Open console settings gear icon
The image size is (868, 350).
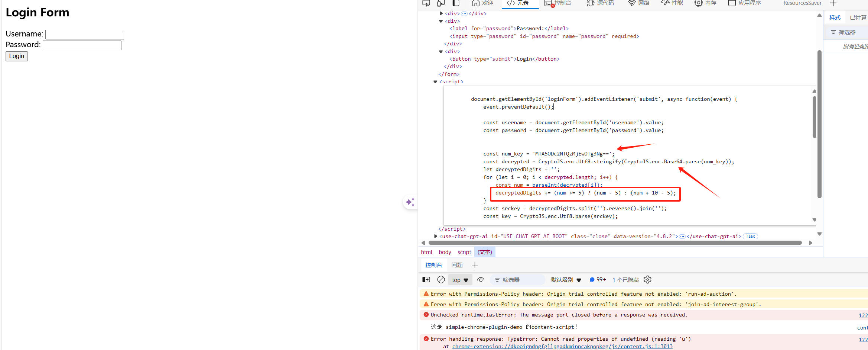[648, 280]
